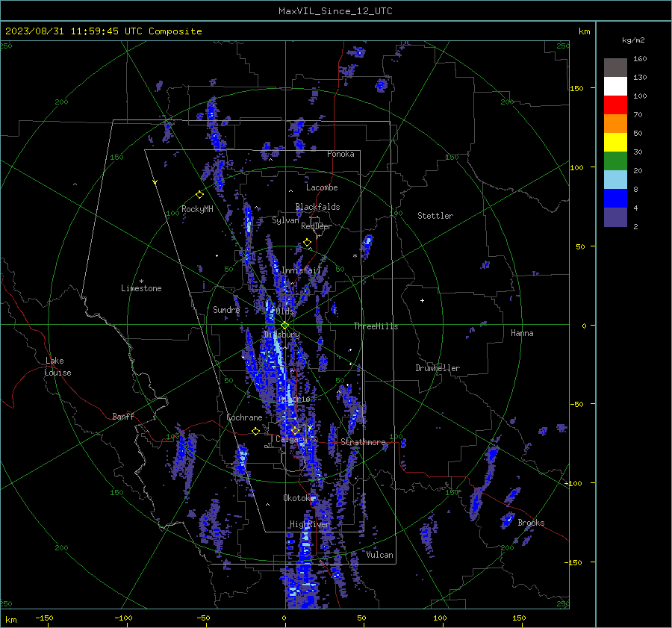Click the 8 legend value
The height and width of the screenshot is (628, 672).
click(635, 189)
